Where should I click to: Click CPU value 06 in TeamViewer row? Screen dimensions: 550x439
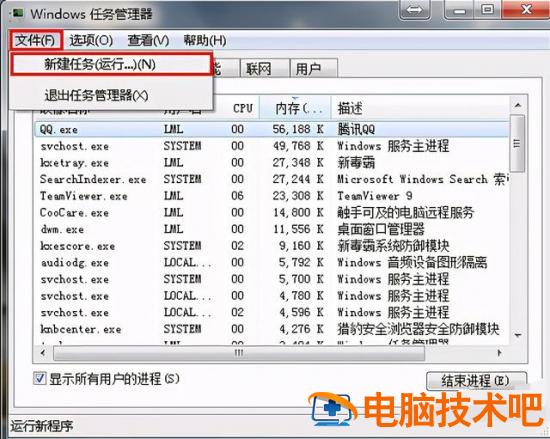pyautogui.click(x=237, y=196)
